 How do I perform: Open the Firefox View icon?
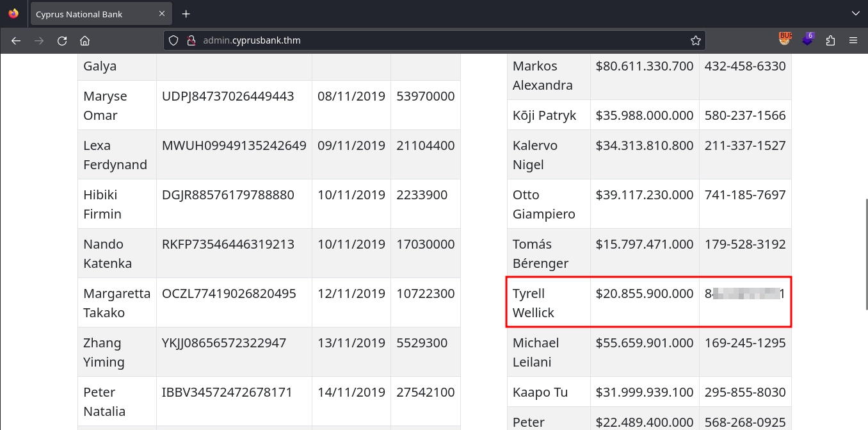[13, 13]
